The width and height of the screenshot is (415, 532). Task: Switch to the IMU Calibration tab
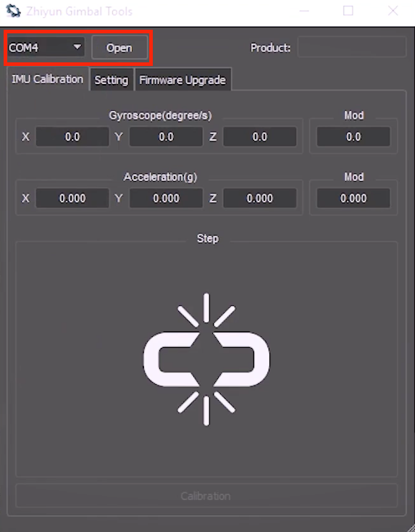(48, 80)
